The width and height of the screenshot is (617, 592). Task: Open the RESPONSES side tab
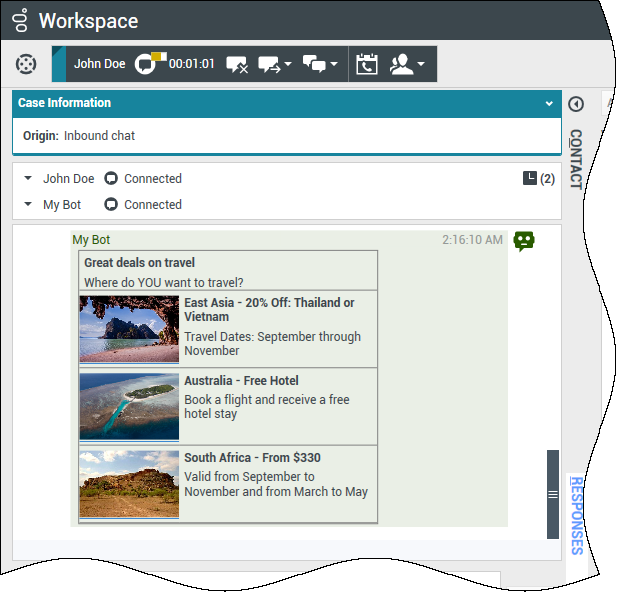click(576, 514)
